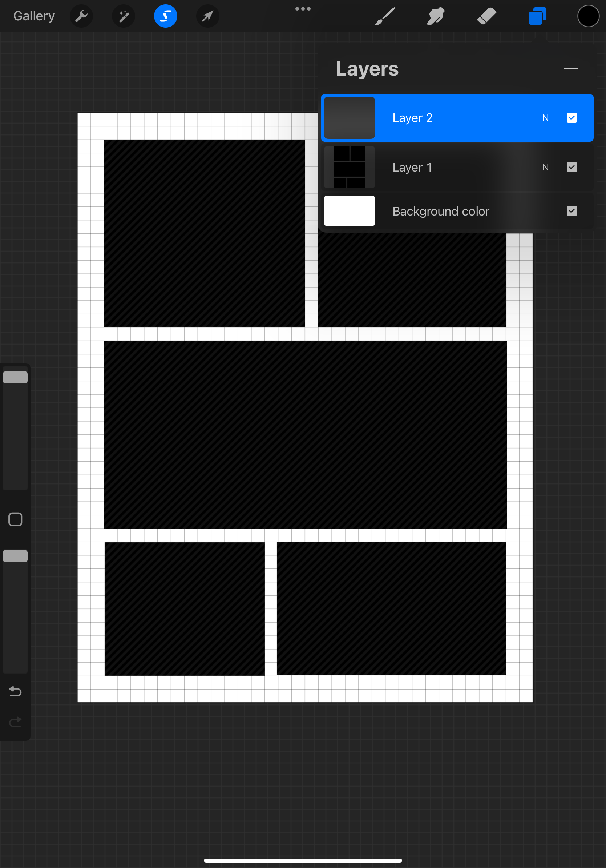Open Background color settings

tap(441, 211)
